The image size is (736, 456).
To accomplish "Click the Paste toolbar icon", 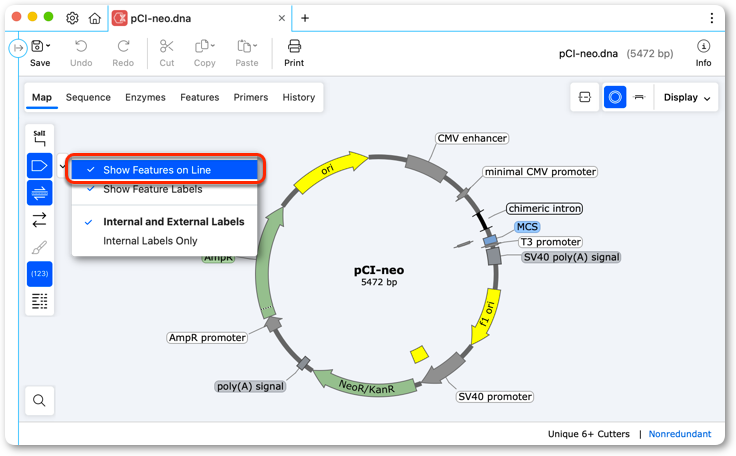I will click(x=244, y=46).
